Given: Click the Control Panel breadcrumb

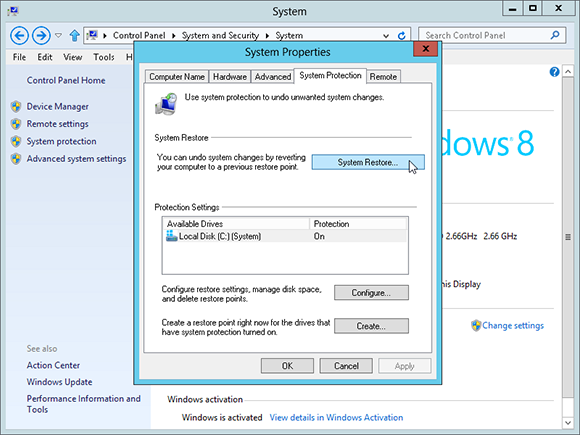Looking at the screenshot, I should (139, 36).
